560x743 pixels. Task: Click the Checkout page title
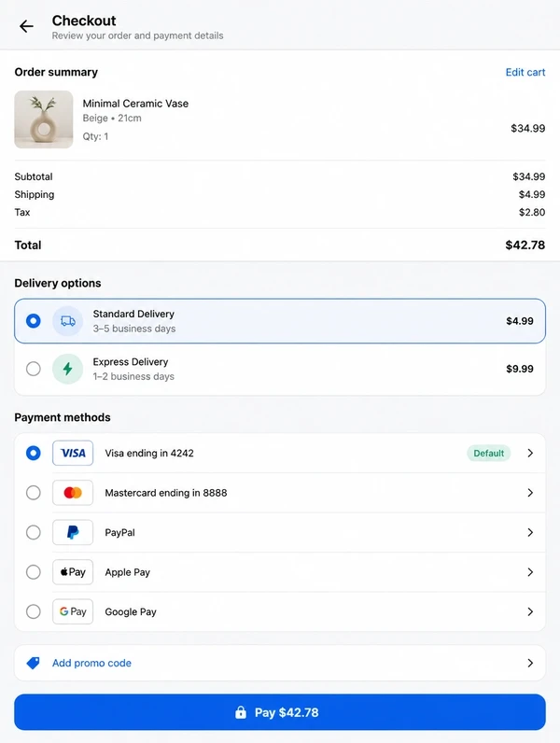coord(84,21)
